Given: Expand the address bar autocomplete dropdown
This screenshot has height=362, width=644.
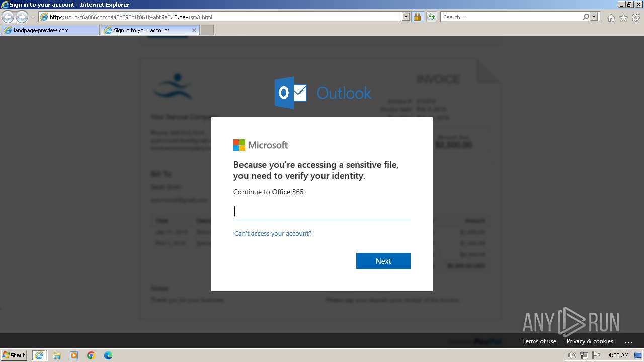Looking at the screenshot, I should click(406, 17).
